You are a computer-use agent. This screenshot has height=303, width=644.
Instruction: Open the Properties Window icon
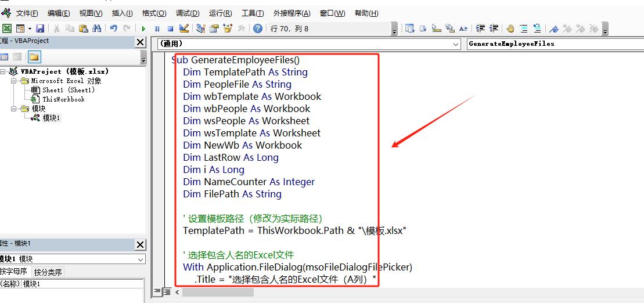coord(214,28)
